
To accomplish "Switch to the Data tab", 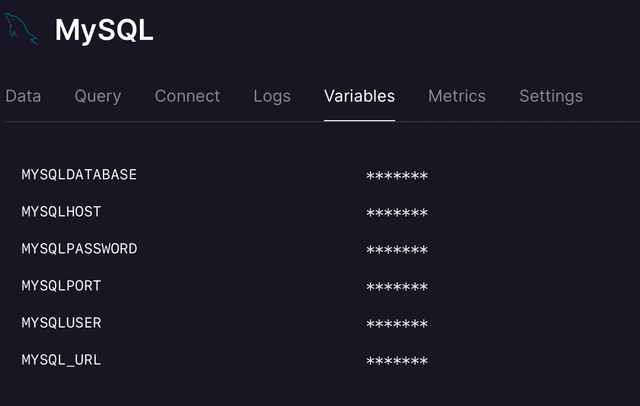I will click(23, 96).
